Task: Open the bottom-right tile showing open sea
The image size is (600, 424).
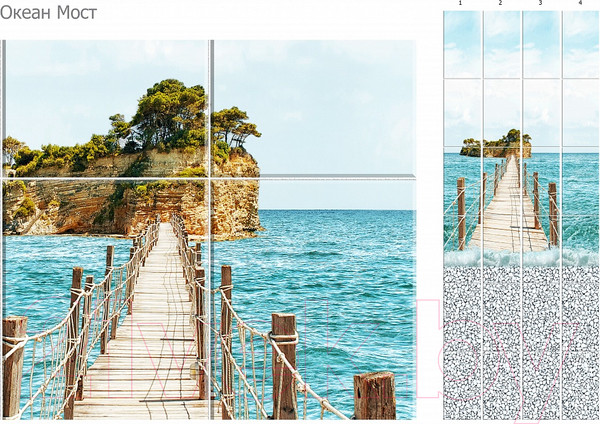Action: coord(314,299)
